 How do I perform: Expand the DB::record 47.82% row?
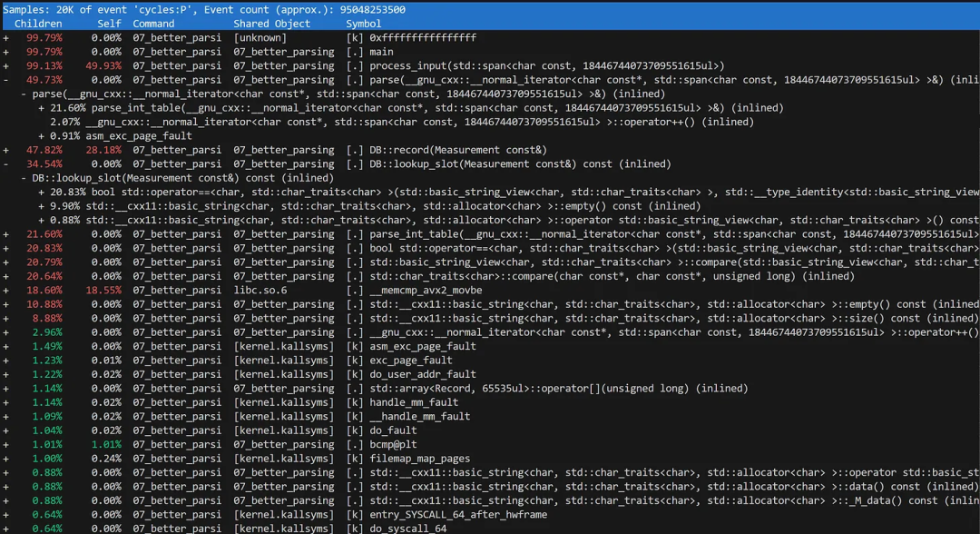point(5,150)
